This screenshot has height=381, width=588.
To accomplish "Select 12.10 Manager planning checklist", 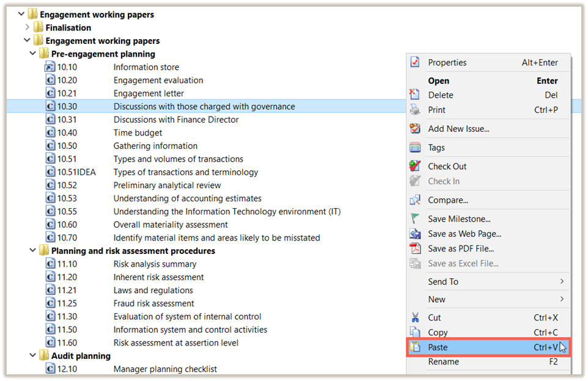I will [x=164, y=369].
